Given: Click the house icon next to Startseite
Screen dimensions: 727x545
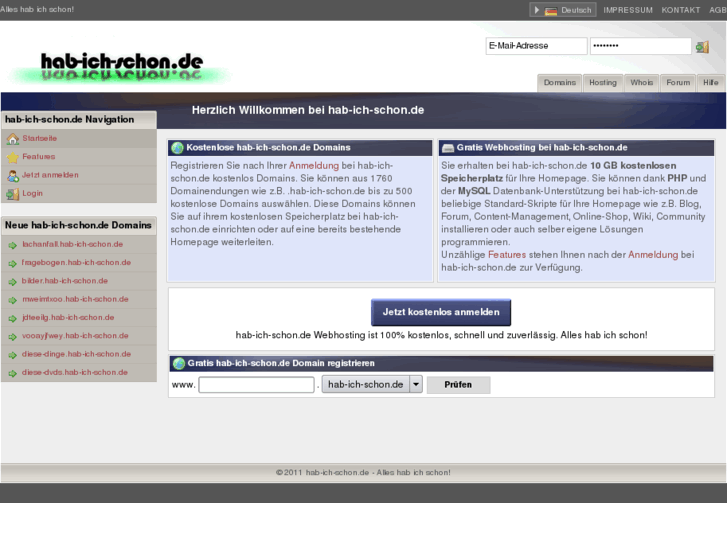Looking at the screenshot, I should pyautogui.click(x=13, y=139).
